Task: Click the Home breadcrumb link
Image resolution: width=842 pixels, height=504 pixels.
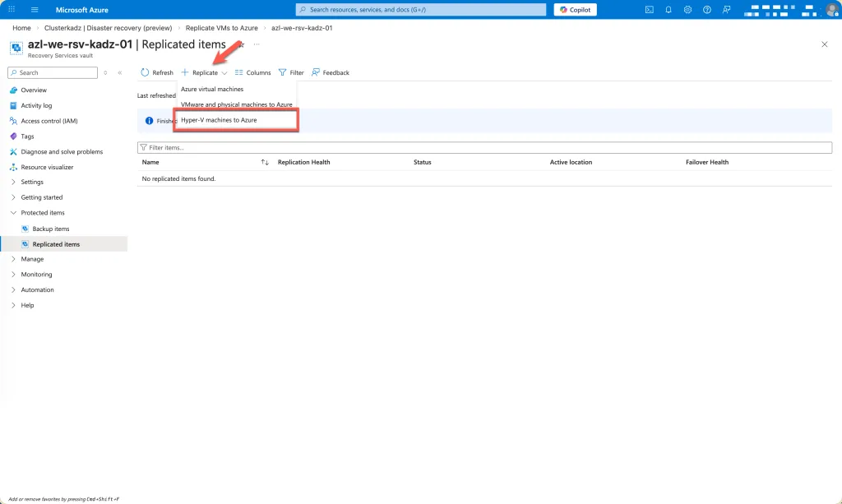Action: click(x=21, y=28)
